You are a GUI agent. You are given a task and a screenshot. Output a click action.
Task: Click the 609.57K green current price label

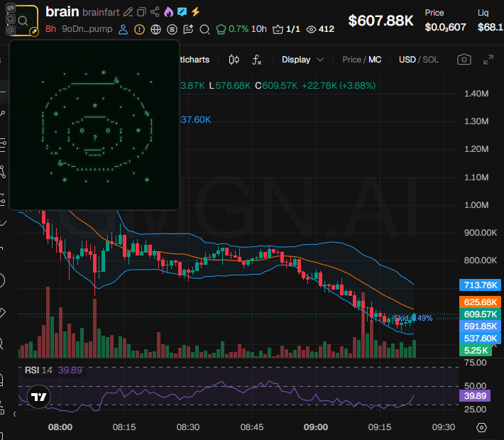(480, 314)
